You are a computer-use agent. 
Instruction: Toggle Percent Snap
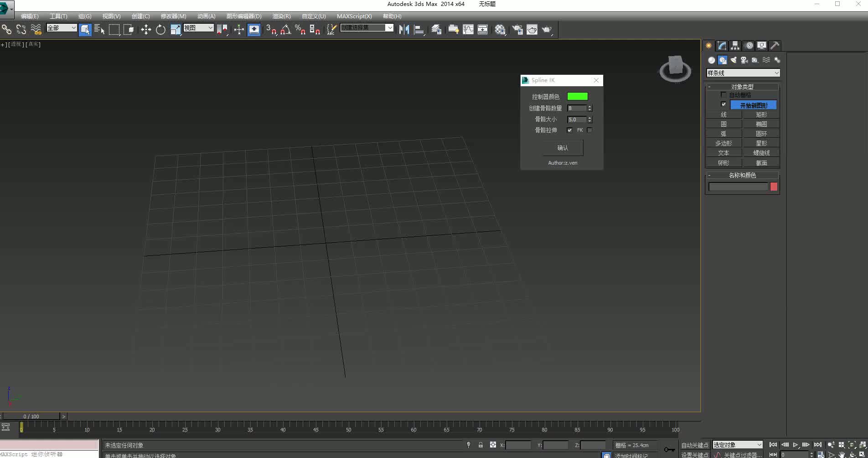point(300,30)
